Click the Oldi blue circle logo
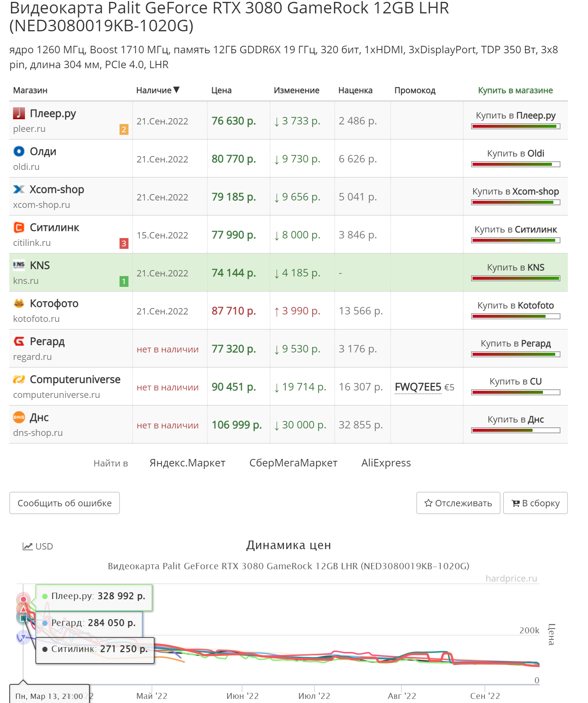The height and width of the screenshot is (703, 588). [19, 151]
